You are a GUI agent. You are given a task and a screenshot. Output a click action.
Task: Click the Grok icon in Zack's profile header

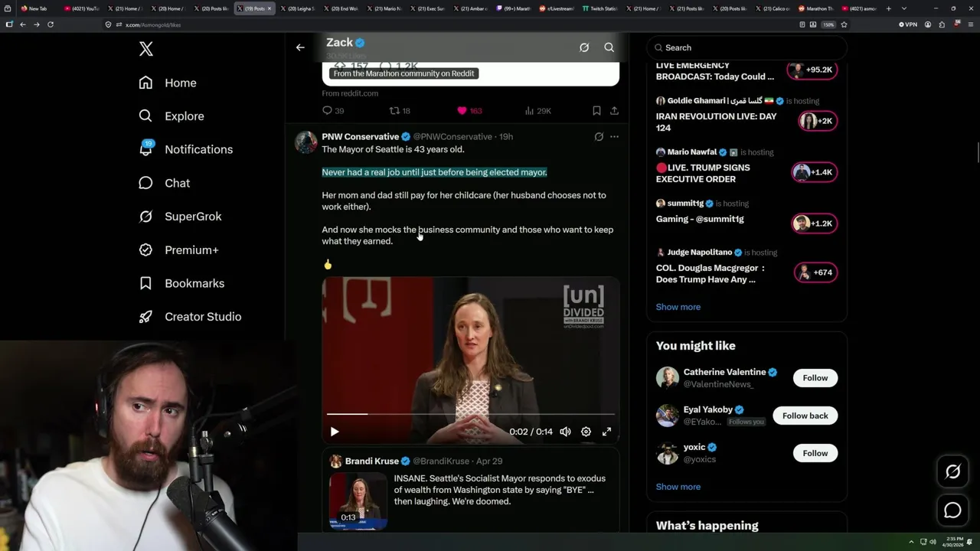(584, 47)
